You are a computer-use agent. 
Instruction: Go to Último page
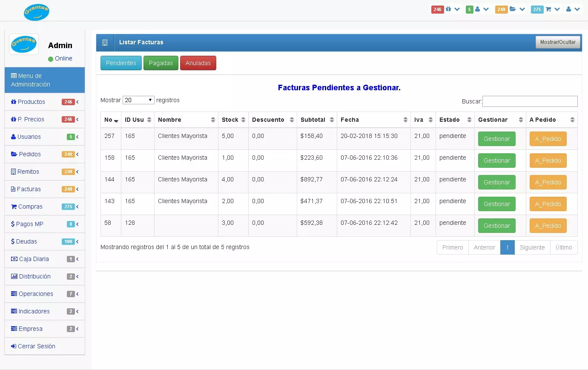click(564, 247)
